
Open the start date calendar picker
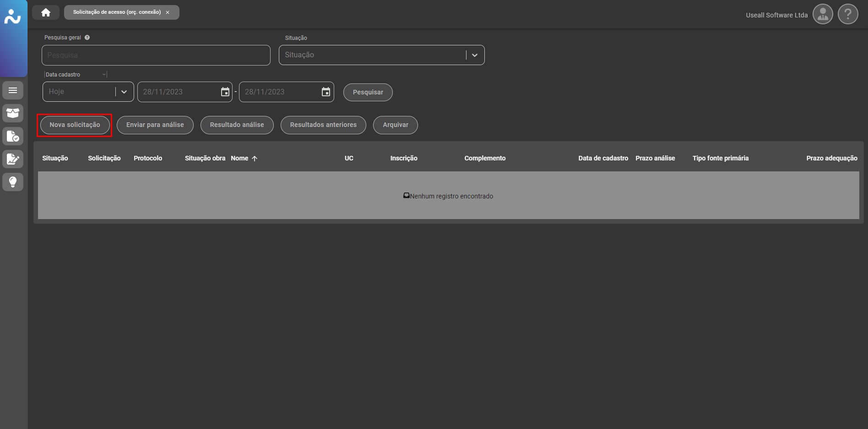(x=225, y=92)
